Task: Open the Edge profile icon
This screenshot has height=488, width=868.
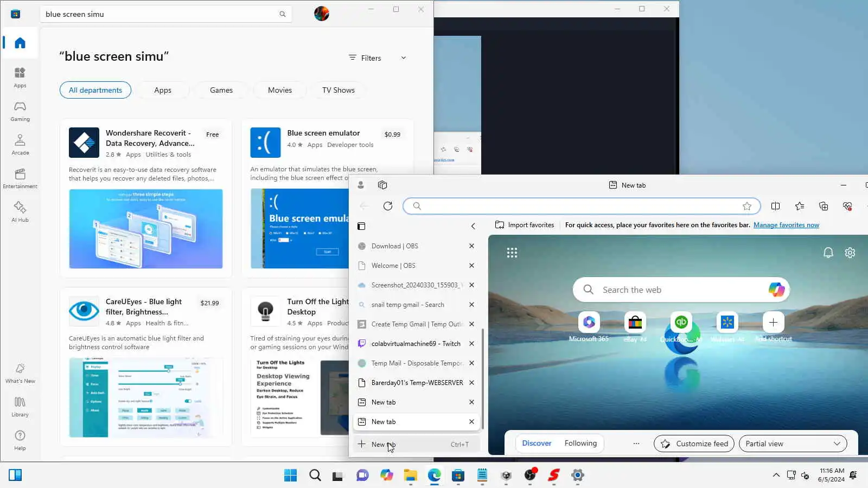Action: pos(361,185)
